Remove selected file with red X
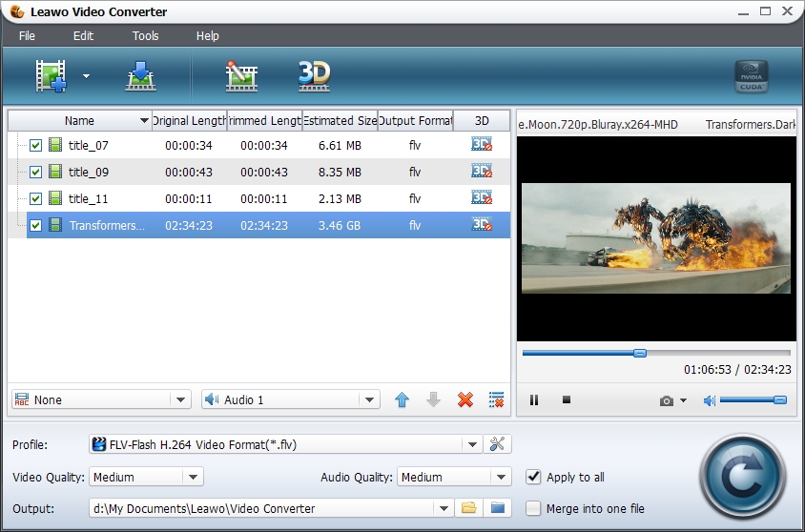805x532 pixels. [465, 399]
